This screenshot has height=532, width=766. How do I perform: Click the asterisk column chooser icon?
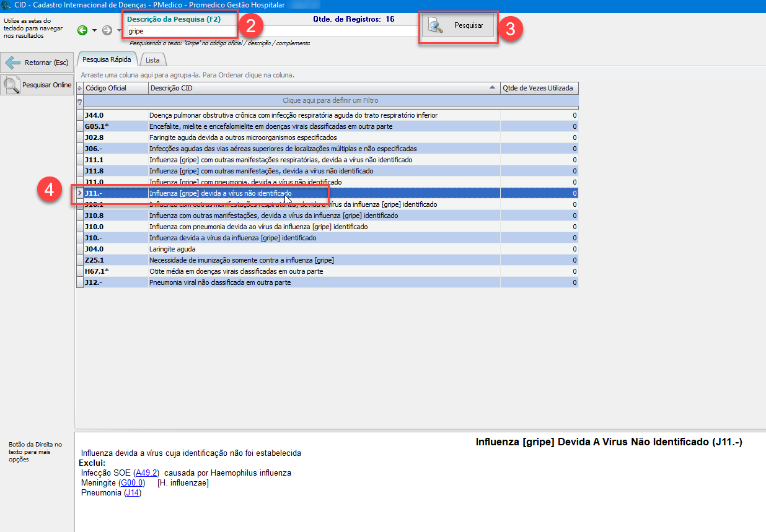(x=79, y=88)
